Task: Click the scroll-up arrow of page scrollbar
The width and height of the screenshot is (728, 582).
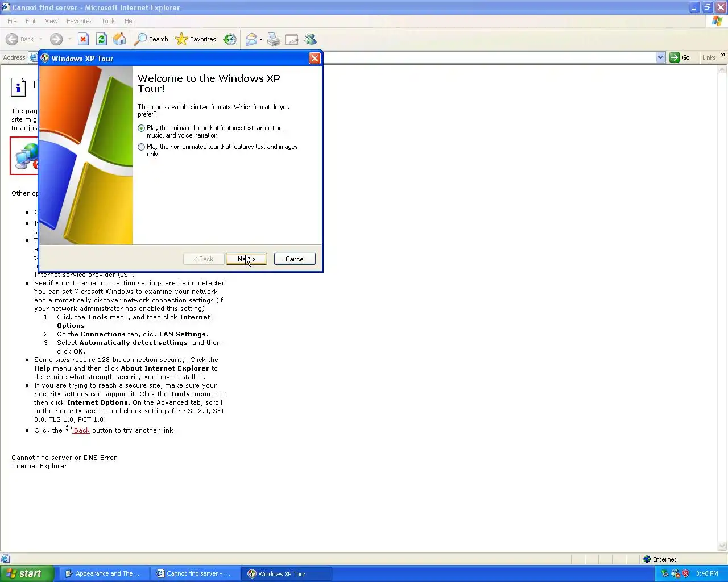Action: coord(723,70)
